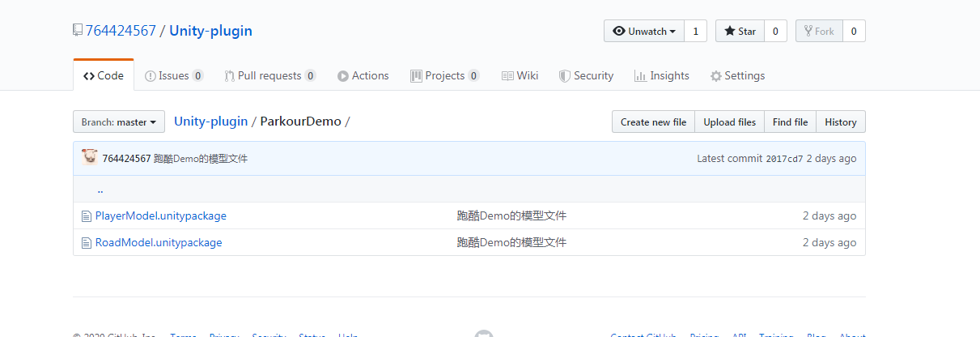Click file icon beside RoadModel.unitypackage

tap(87, 243)
